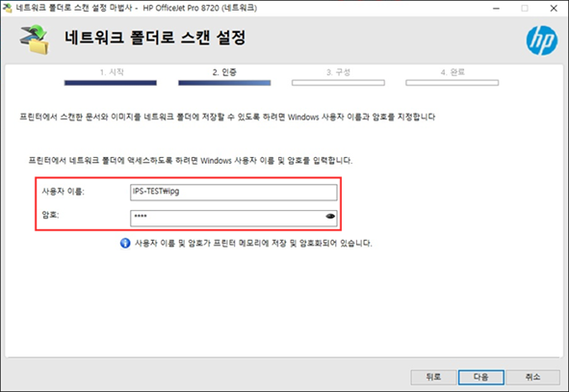Close the scan setup wizard window
569x392 pixels.
click(554, 8)
